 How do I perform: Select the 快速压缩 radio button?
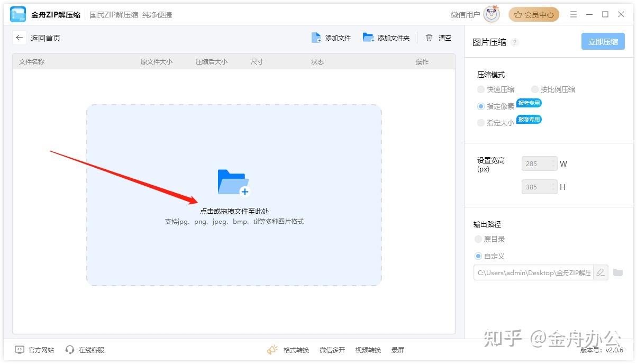pyautogui.click(x=481, y=89)
